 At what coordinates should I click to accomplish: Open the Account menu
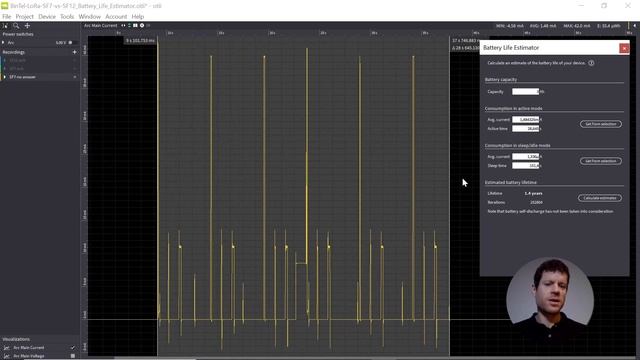pyautogui.click(x=116, y=16)
